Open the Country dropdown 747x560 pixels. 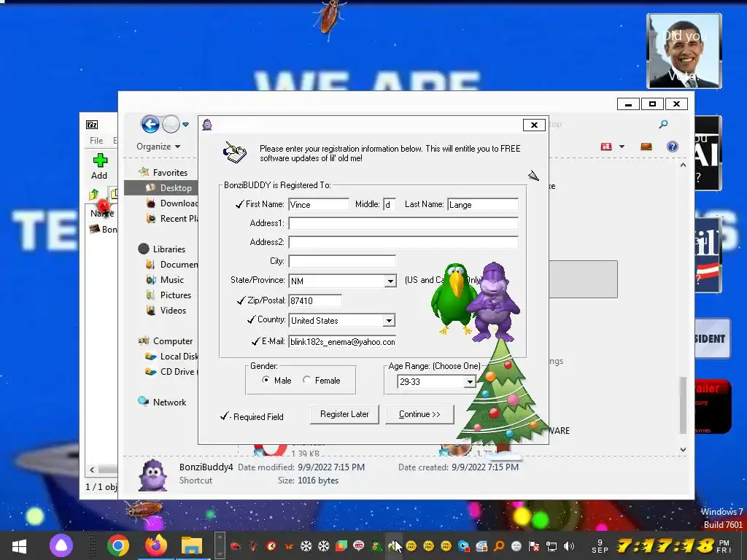389,321
